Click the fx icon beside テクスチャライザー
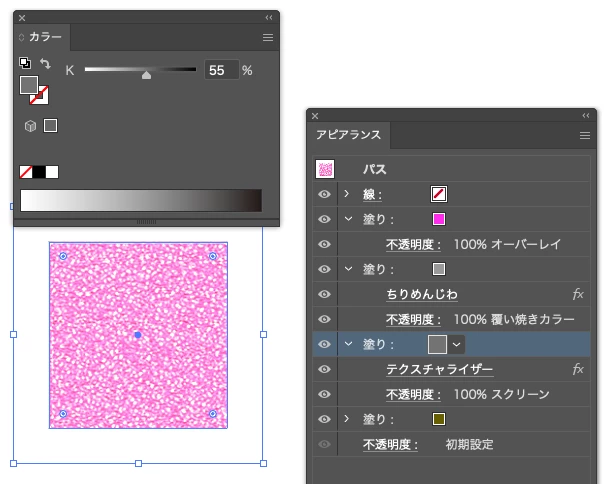 [578, 369]
